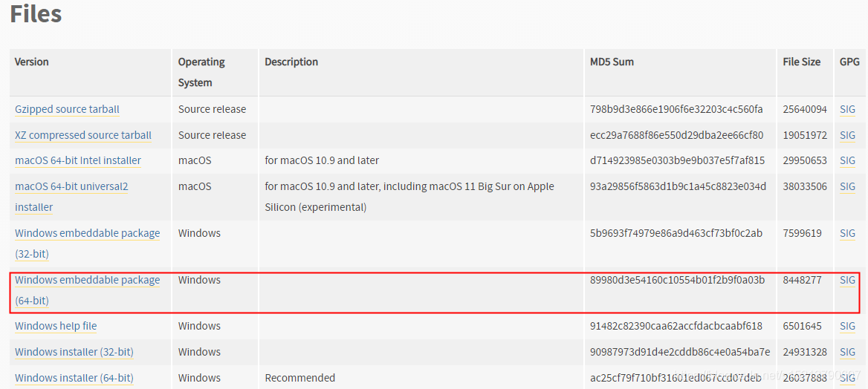Select MD5 sum 89980d3e54160c10554b01f2b9f0a03b

678,280
